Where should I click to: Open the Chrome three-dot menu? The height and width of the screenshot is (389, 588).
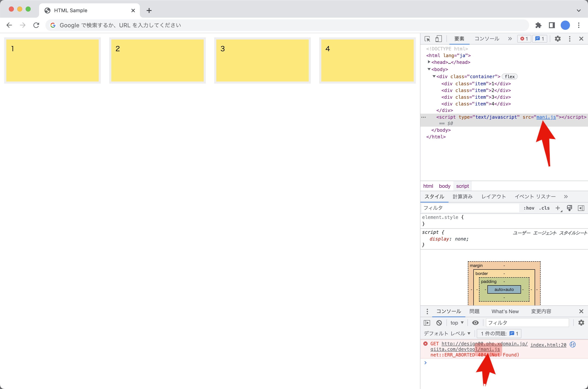579,25
